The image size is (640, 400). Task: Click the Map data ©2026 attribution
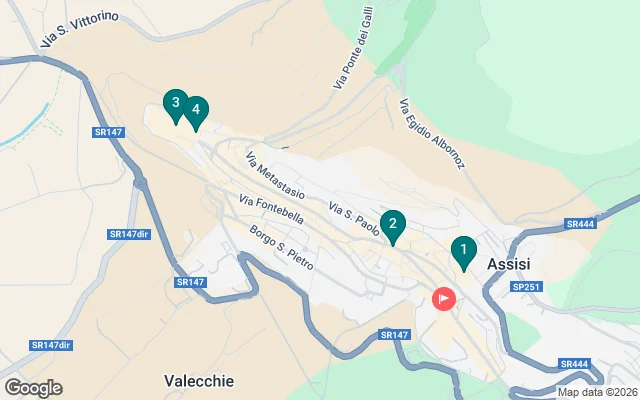click(x=598, y=392)
